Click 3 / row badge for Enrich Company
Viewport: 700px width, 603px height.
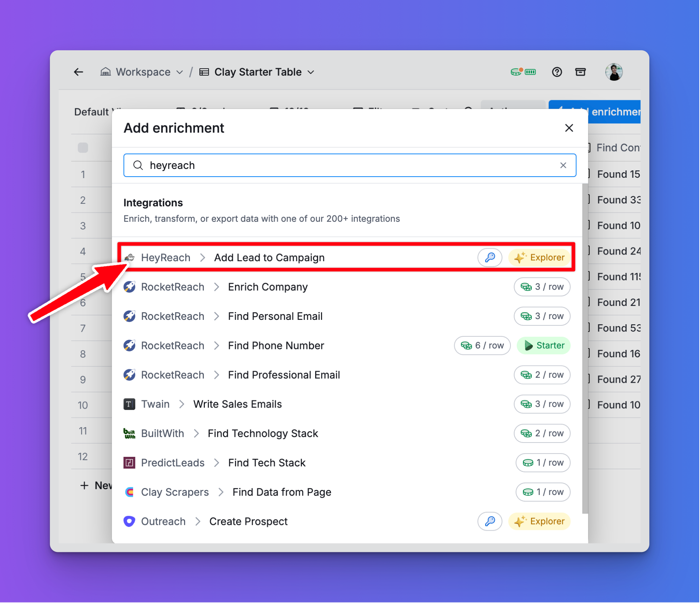click(542, 287)
